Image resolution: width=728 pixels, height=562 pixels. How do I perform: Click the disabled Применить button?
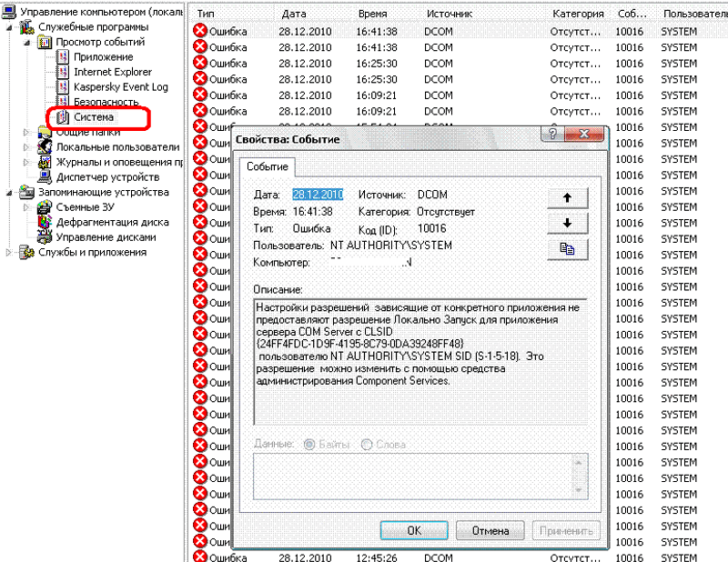(566, 530)
